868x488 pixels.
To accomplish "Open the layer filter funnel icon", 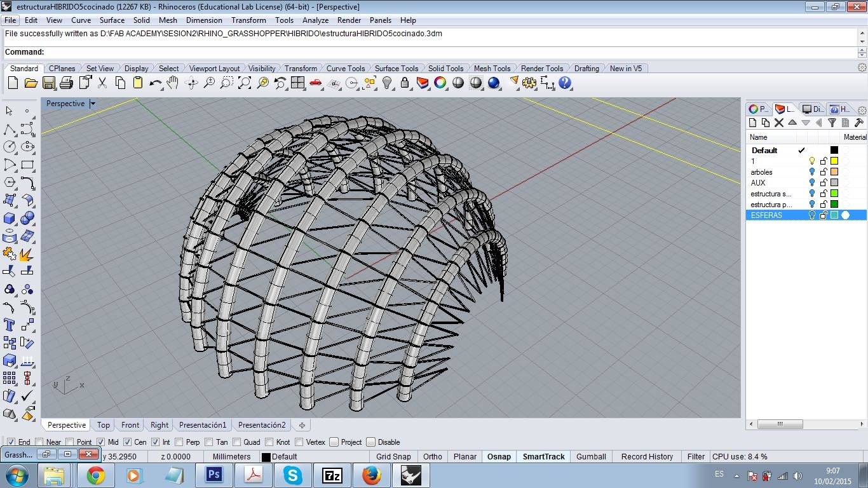I will pos(832,123).
